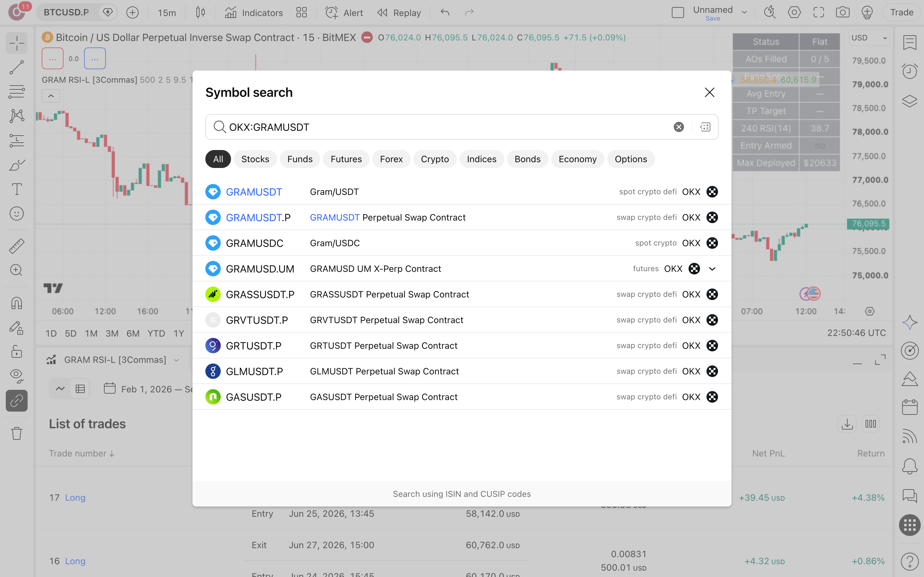The height and width of the screenshot is (577, 924).
Task: Expand GRAMUSD.UM futures contracts list
Action: pyautogui.click(x=712, y=269)
